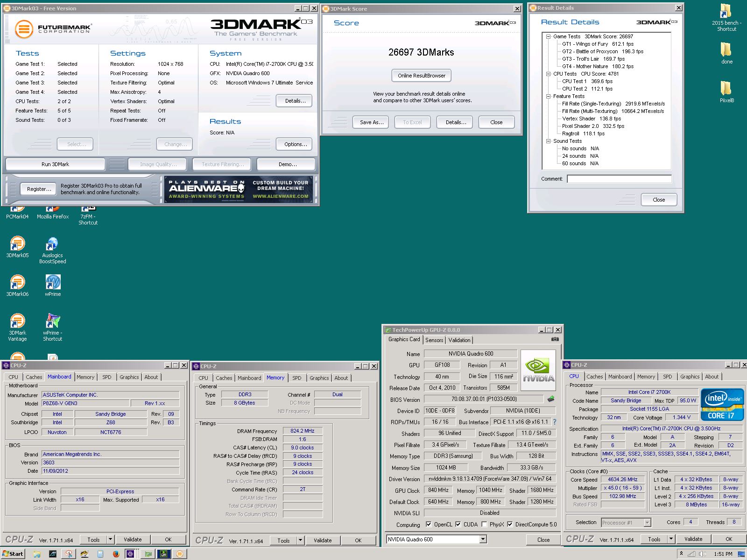Viewport: 747px width, 560px height.
Task: Click the Run 3DMark button
Action: (55, 164)
